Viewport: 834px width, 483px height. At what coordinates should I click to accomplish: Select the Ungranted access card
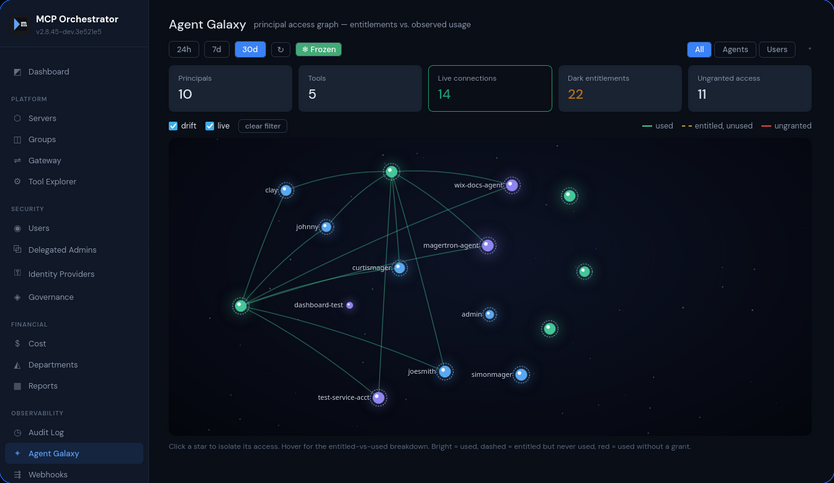[749, 88]
